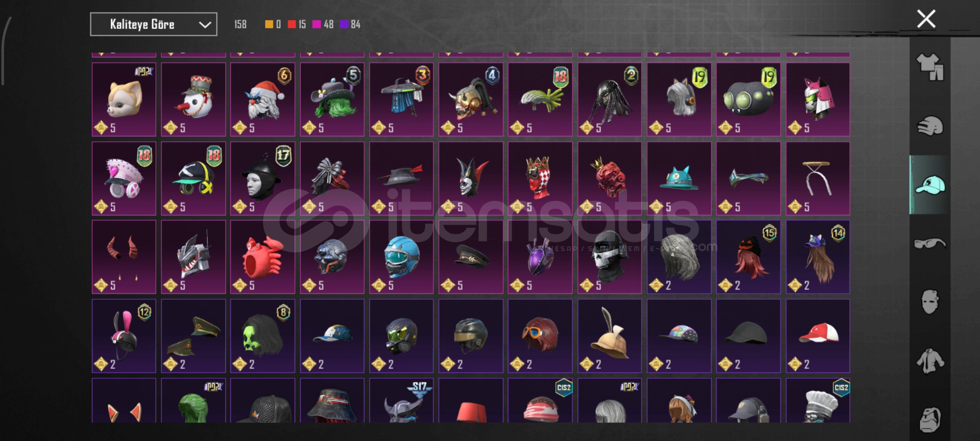Pick the skull balaclava mask item
Screen dimensions: 980x441
tap(610, 257)
